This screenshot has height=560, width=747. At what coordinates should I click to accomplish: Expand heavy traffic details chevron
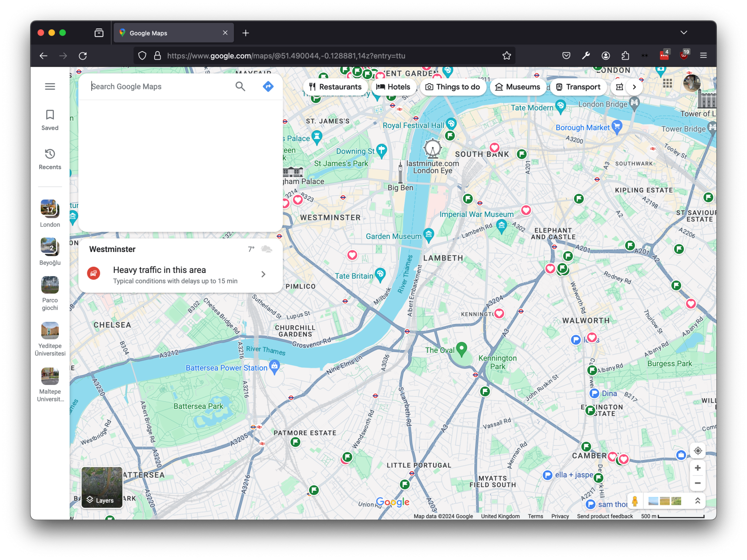tap(263, 274)
